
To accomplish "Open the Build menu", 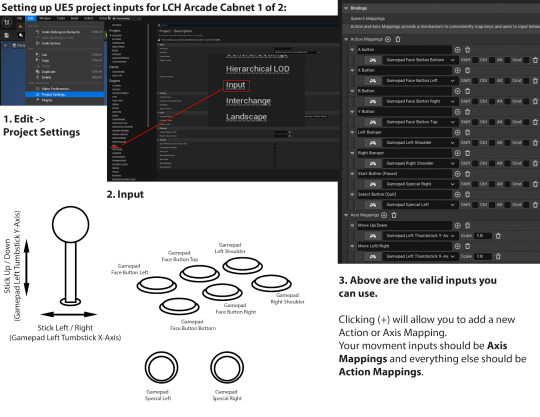I will pyautogui.click(x=74, y=18).
